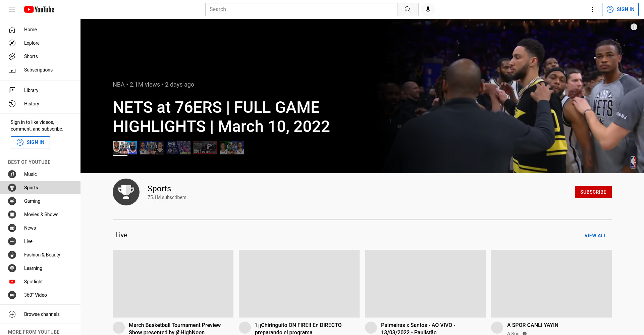This screenshot has height=335, width=644.
Task: Open Shorts from the sidebar
Action: 40,56
